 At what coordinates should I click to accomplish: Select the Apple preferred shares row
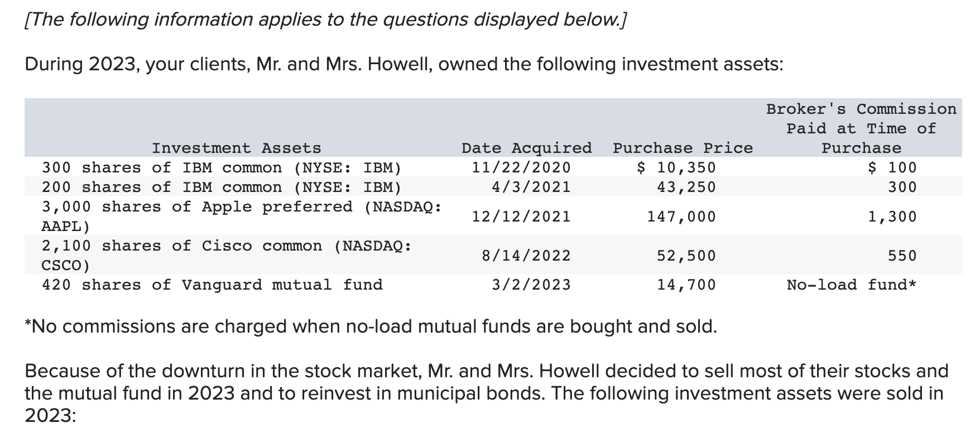coord(493,216)
